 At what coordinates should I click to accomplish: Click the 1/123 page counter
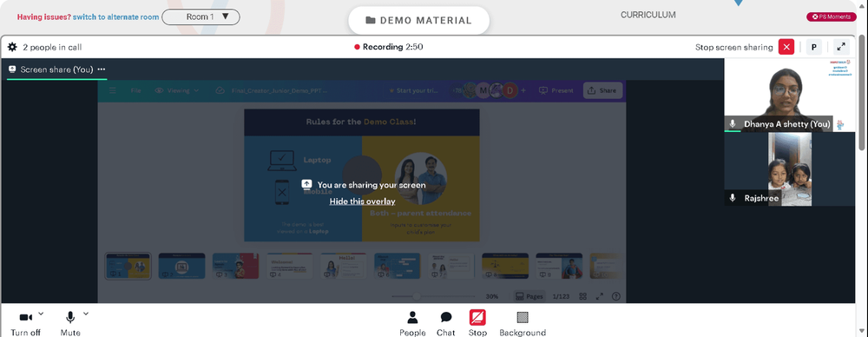point(562,296)
